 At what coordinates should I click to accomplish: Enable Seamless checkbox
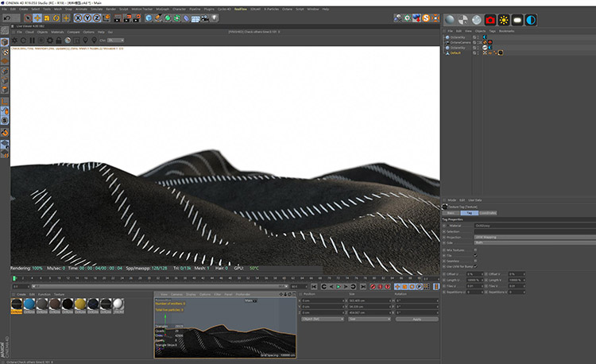tap(475, 261)
